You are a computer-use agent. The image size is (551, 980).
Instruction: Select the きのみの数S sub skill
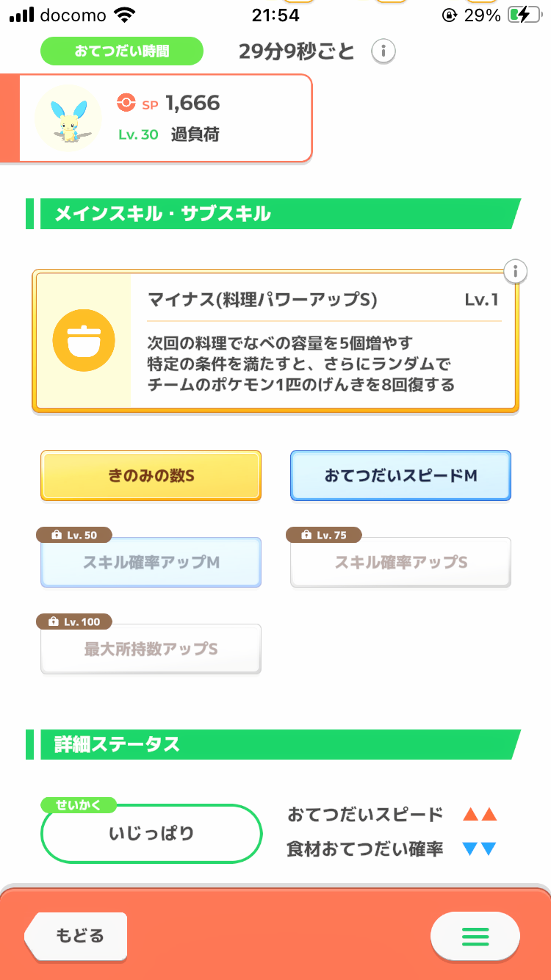click(x=151, y=476)
